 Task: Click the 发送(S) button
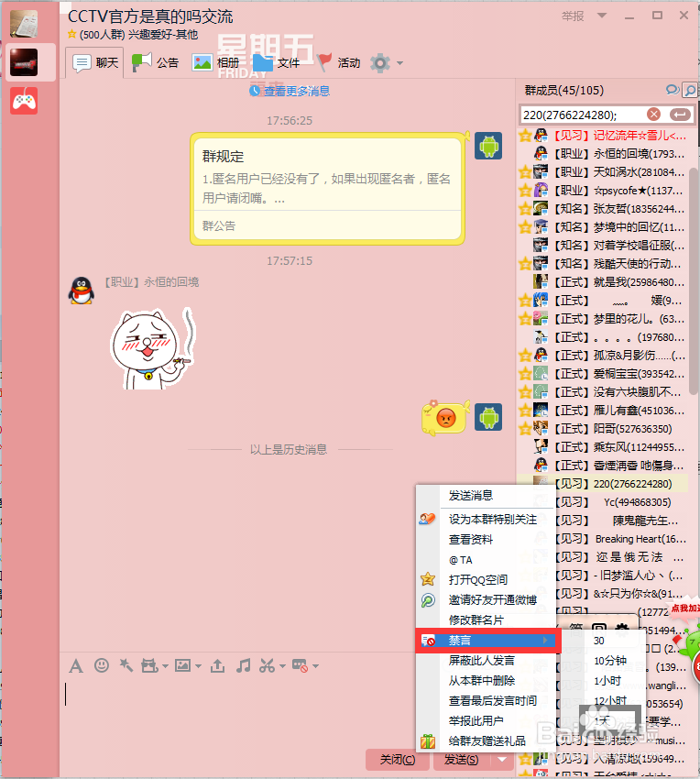point(462,760)
